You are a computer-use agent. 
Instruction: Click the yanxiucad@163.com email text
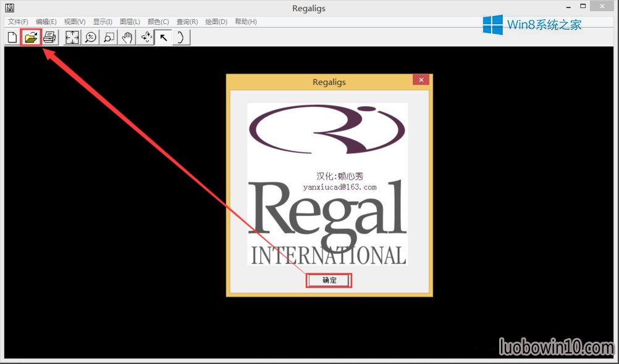[340, 187]
